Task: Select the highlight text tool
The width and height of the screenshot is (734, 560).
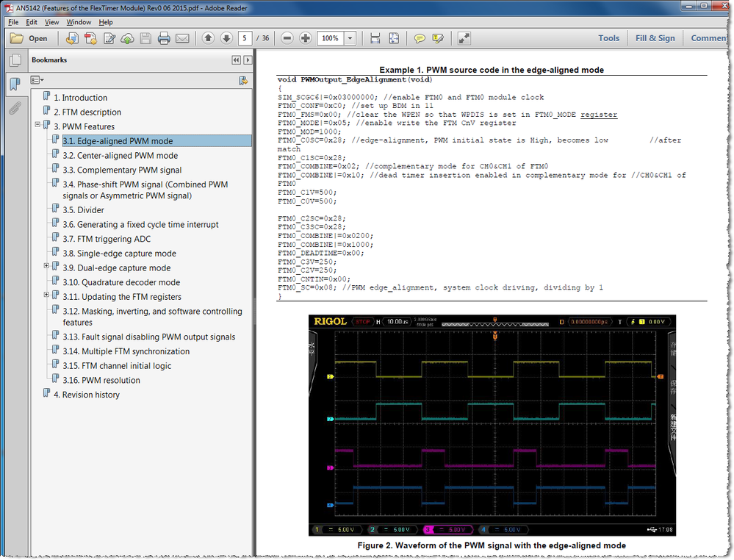Action: pyautogui.click(x=439, y=38)
